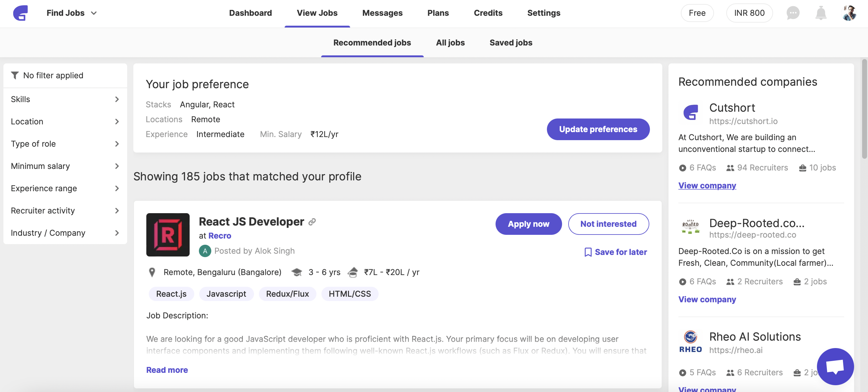Screen dimensions: 868x392
Task: Copy job link icon beside React JS Developer
Action: click(312, 222)
